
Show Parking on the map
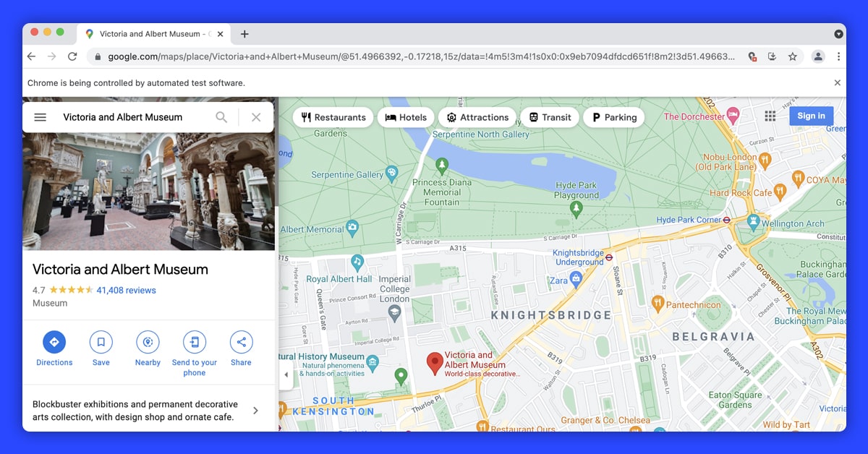pos(613,117)
